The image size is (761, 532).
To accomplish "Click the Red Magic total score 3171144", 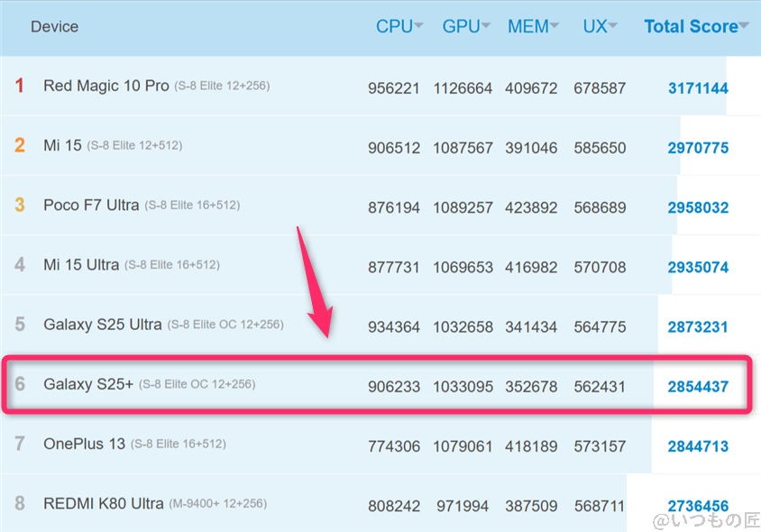I will point(699,87).
